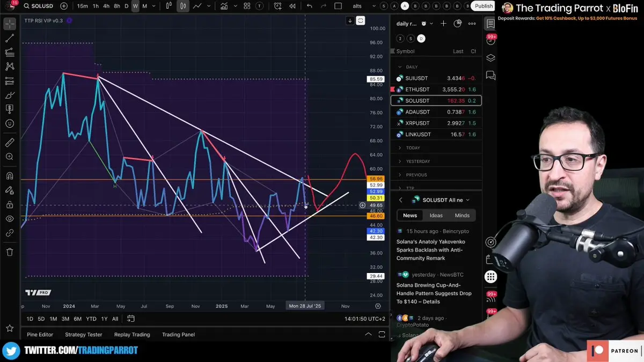Choose the bars chart style

pyautogui.click(x=169, y=6)
